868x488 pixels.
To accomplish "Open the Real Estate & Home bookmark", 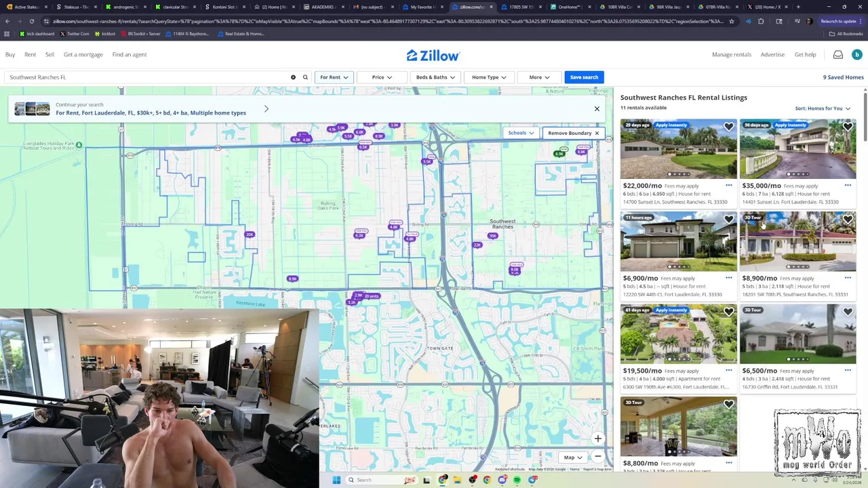I will pos(240,33).
